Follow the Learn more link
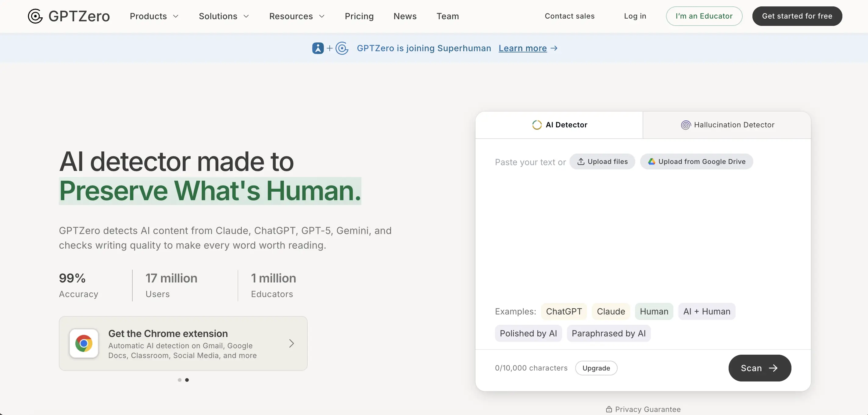Viewport: 868px width, 415px height. click(523, 48)
